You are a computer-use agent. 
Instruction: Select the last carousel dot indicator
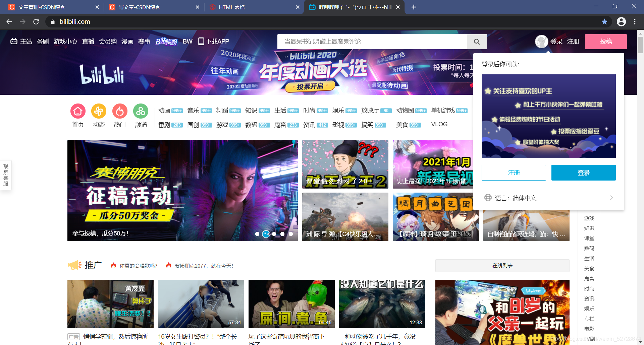[x=291, y=234]
